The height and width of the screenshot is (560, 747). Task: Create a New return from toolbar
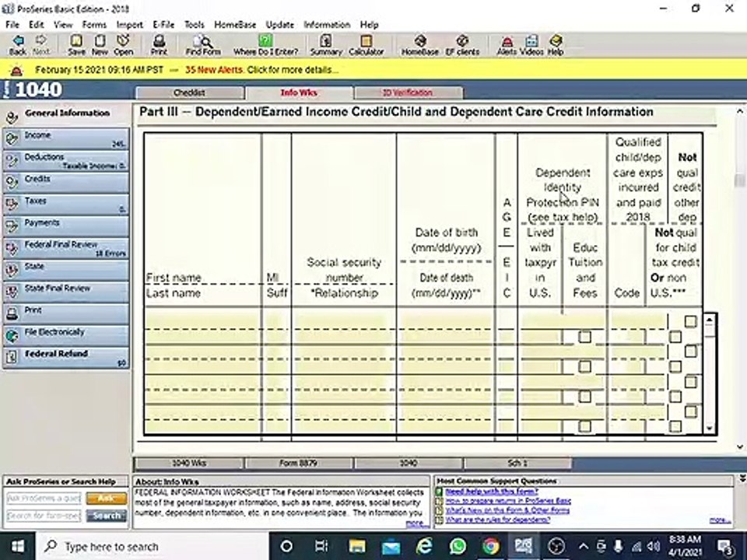[100, 45]
